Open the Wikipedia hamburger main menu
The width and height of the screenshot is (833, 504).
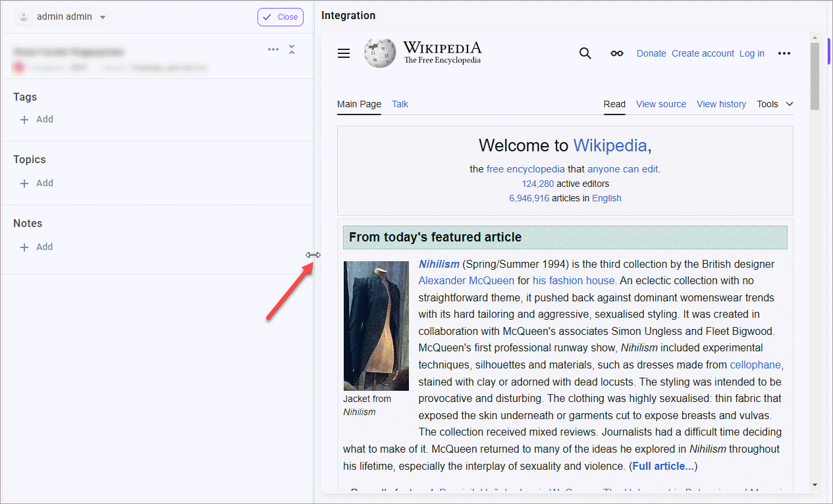pos(344,53)
